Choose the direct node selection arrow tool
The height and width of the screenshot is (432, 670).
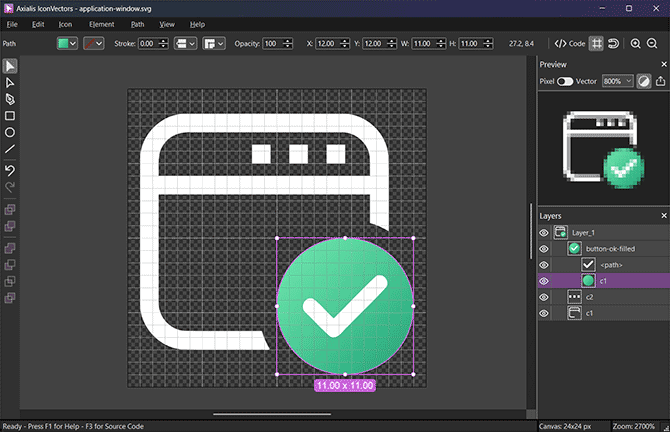[x=10, y=83]
